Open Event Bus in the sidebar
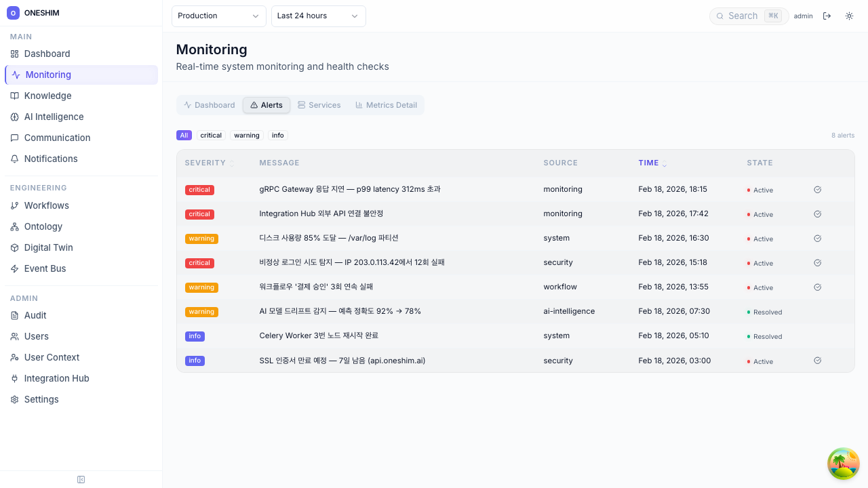 point(45,268)
